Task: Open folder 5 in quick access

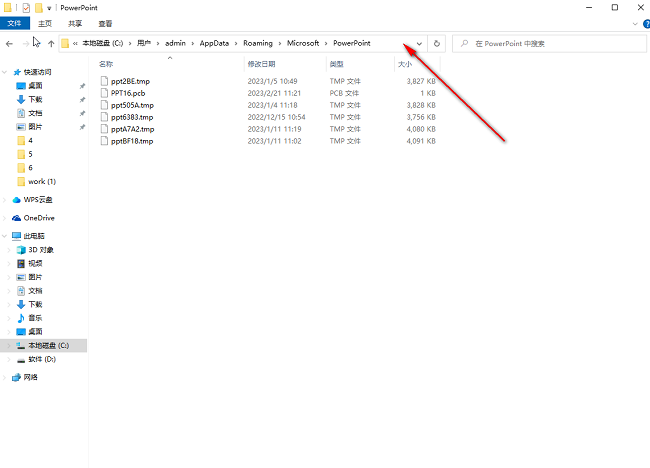Action: [30, 154]
